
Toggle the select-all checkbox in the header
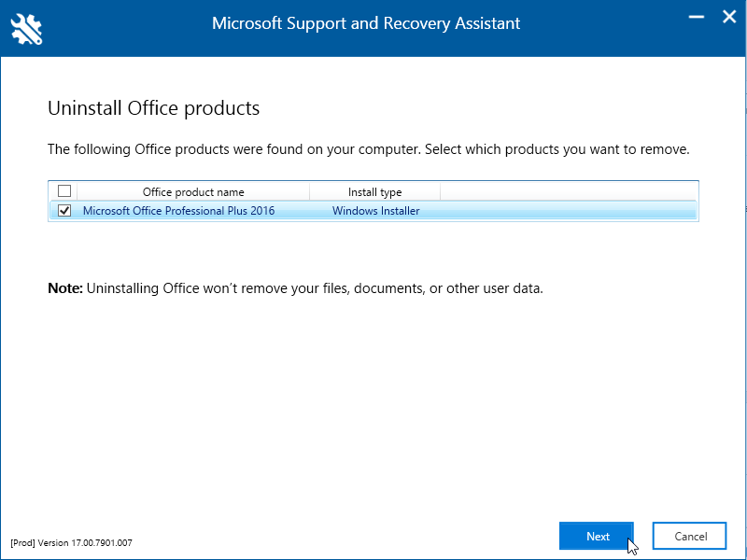(x=64, y=191)
